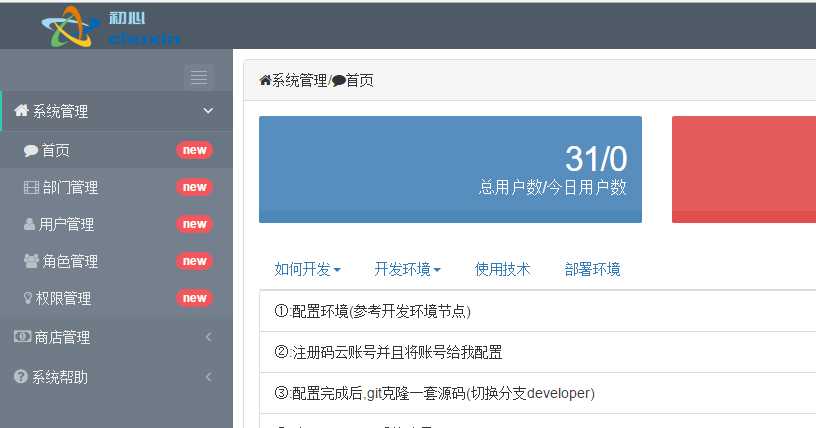Image resolution: width=816 pixels, height=428 pixels.
Task: Click the 31/0 user count value
Action: tap(596, 159)
